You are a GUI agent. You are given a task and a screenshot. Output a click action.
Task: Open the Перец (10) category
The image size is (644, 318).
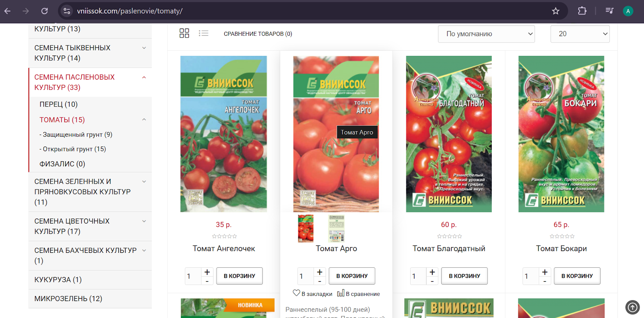click(x=59, y=105)
